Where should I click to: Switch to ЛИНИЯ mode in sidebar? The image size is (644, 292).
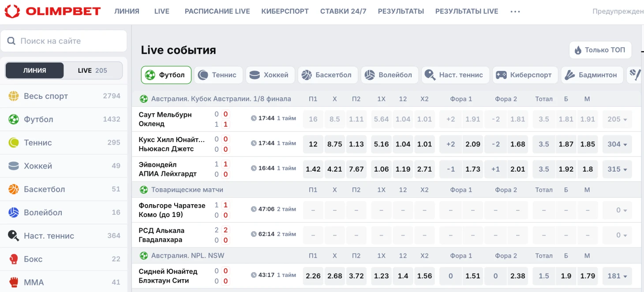(34, 71)
